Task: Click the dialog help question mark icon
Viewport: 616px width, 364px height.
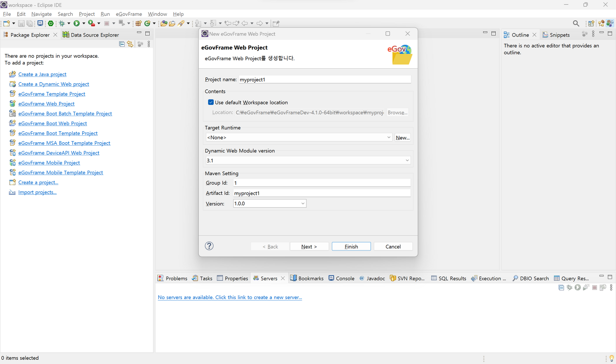Action: pyautogui.click(x=209, y=246)
